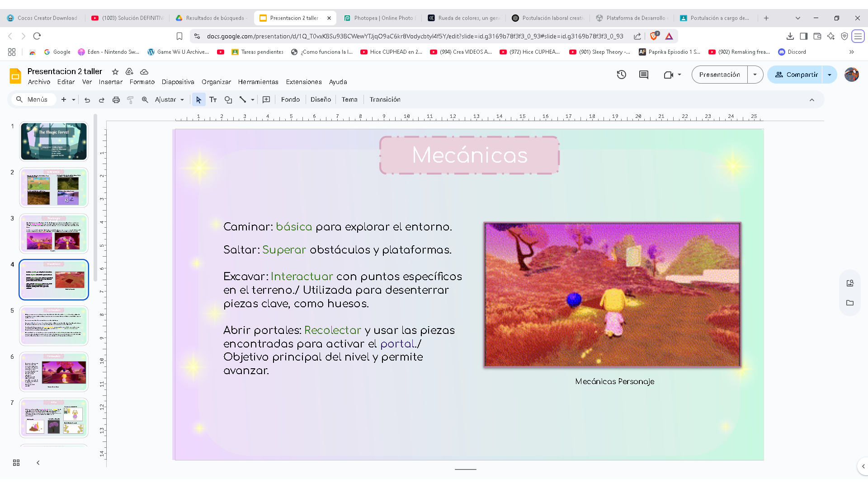Click the Print icon
Viewport: 868px width, 488px height.
116,100
